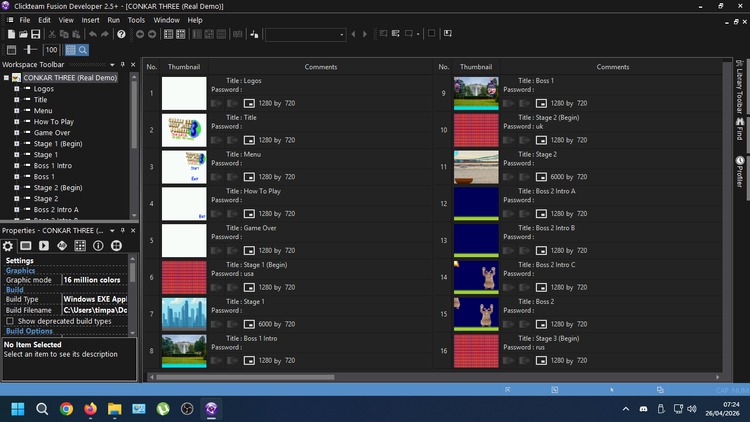750x422 pixels.
Task: Click the Workspace Toolbar vertical scrollbar
Action: [134, 115]
